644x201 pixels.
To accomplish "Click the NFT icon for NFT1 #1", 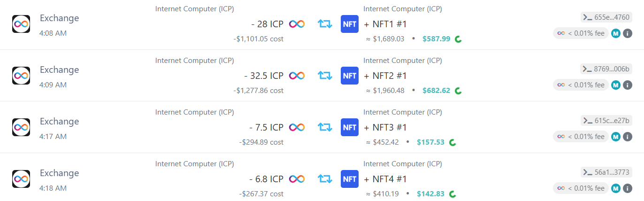I will click(350, 24).
